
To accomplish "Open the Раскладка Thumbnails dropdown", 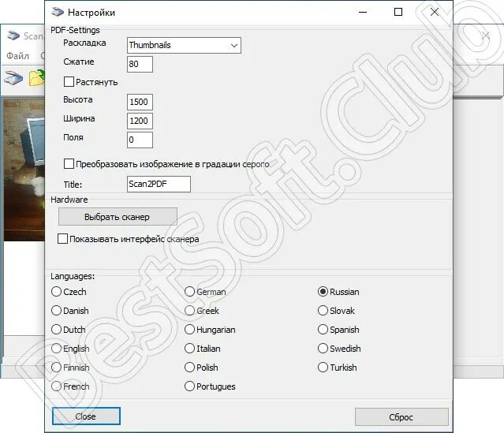I will click(184, 45).
